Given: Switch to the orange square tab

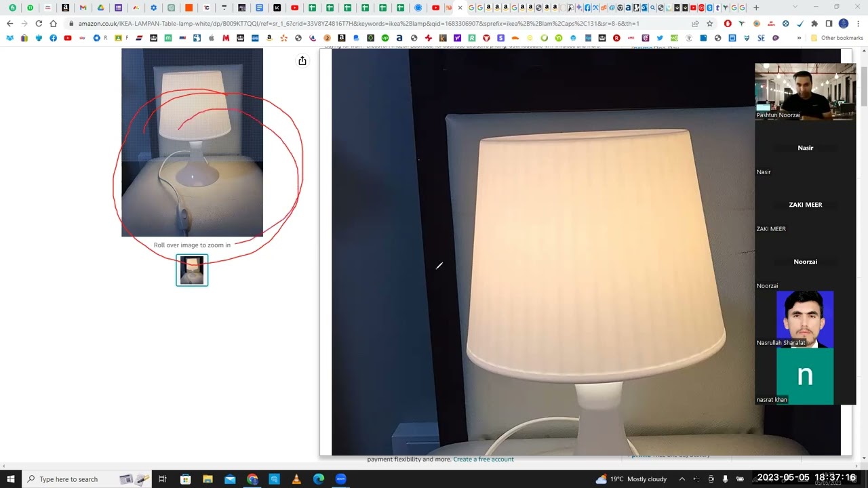Looking at the screenshot, I should [x=189, y=7].
